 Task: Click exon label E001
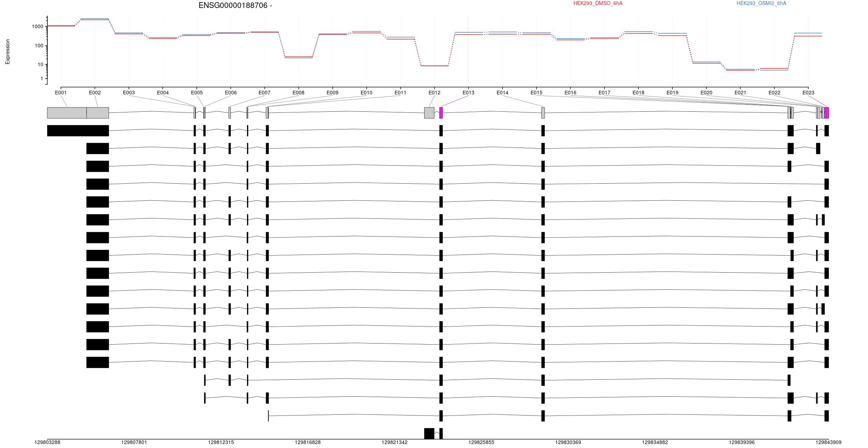coord(61,93)
